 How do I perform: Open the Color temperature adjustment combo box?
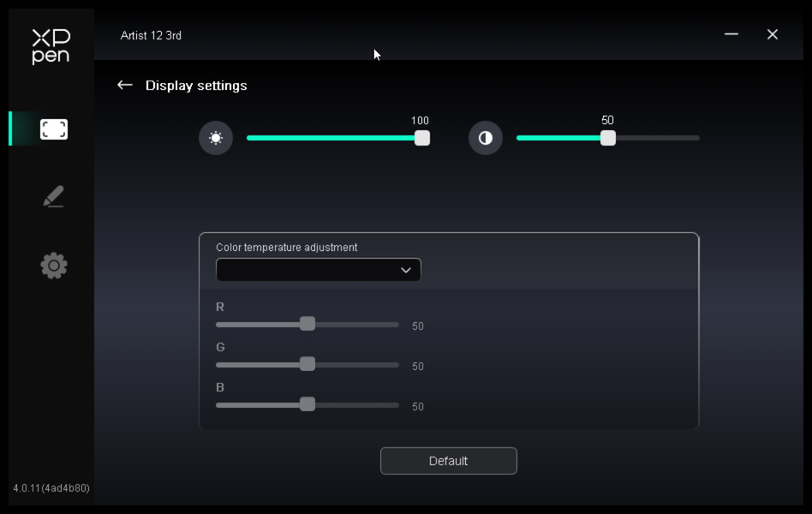point(319,270)
